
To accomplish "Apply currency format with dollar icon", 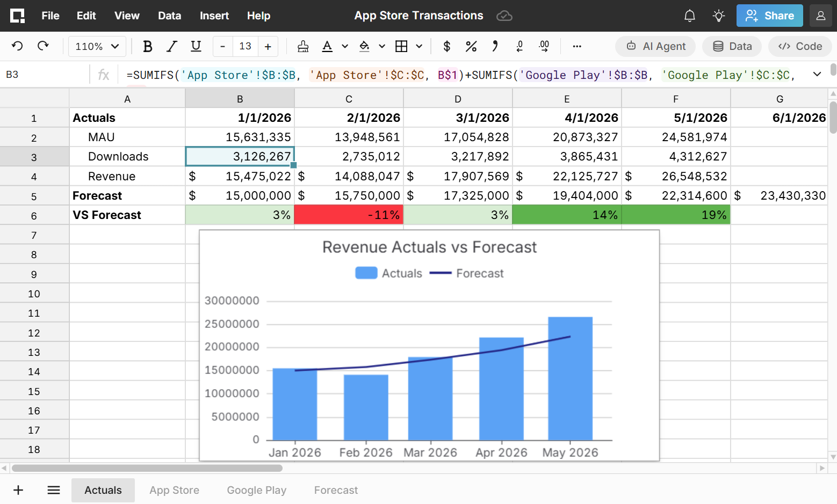I will tap(446, 46).
